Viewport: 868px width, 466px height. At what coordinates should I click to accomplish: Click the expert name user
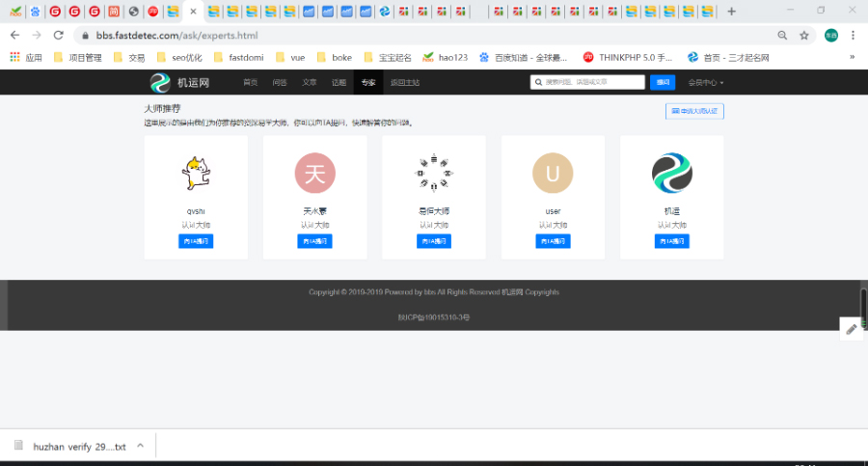click(553, 211)
